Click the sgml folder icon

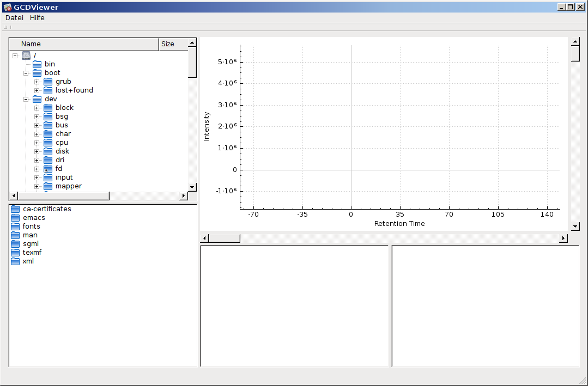pos(15,243)
